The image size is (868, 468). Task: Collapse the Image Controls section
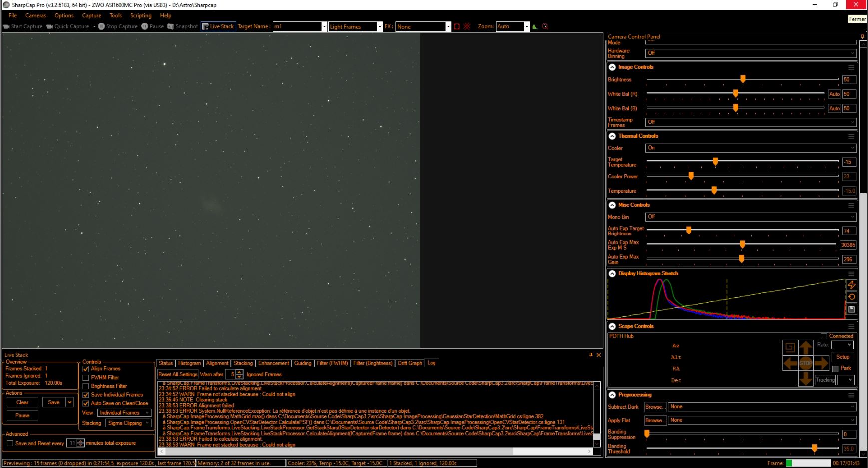pos(612,67)
